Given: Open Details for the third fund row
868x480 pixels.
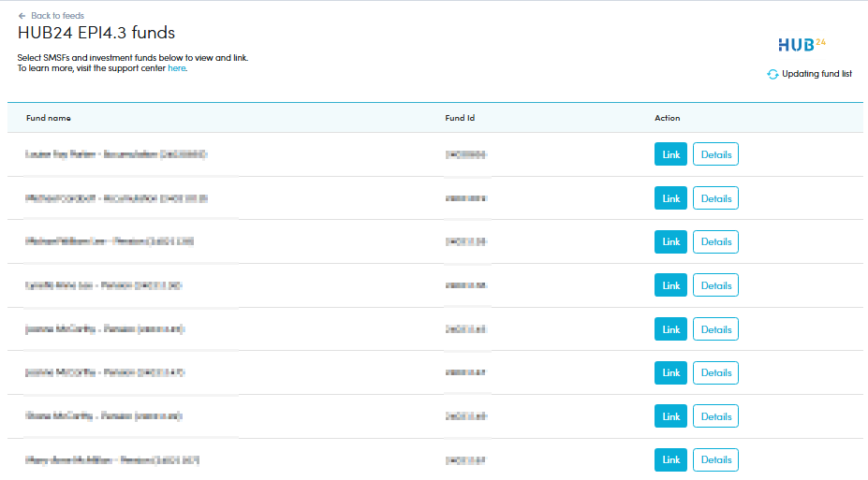Looking at the screenshot, I should point(715,241).
